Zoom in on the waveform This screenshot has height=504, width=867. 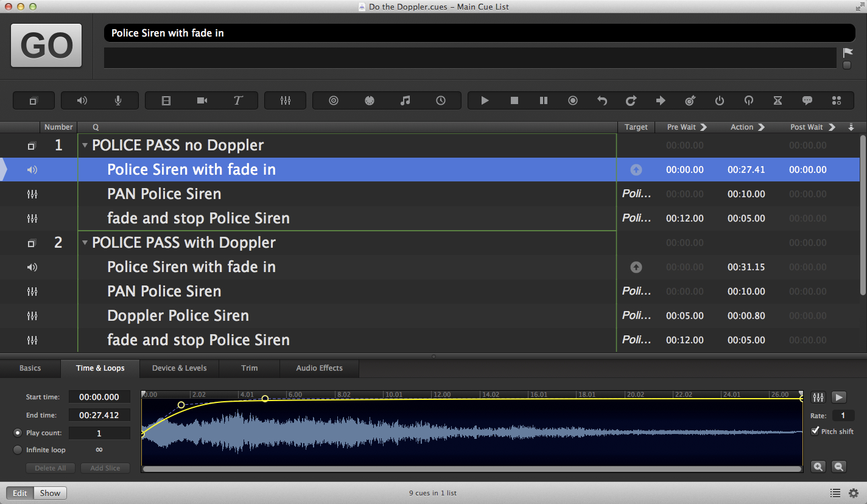(x=818, y=467)
